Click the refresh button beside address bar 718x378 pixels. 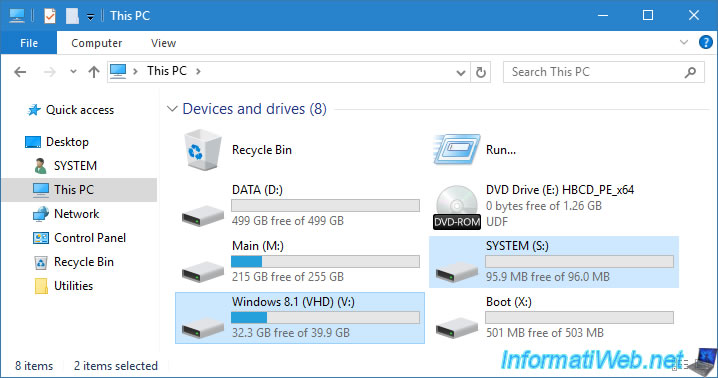(480, 72)
